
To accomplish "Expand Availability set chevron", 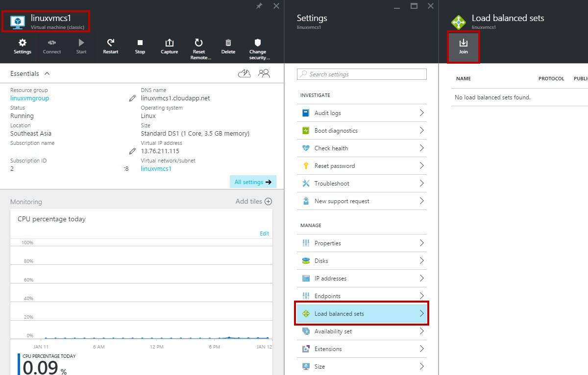I will coord(421,331).
